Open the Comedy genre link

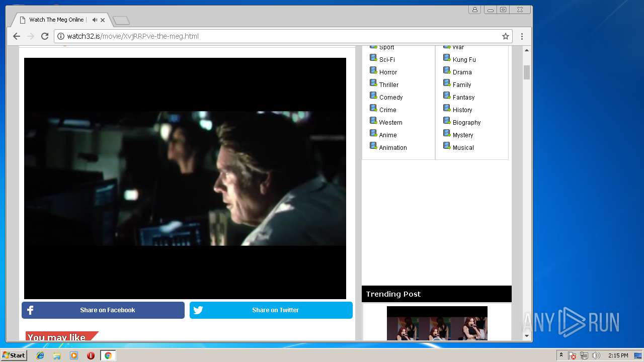tap(391, 98)
